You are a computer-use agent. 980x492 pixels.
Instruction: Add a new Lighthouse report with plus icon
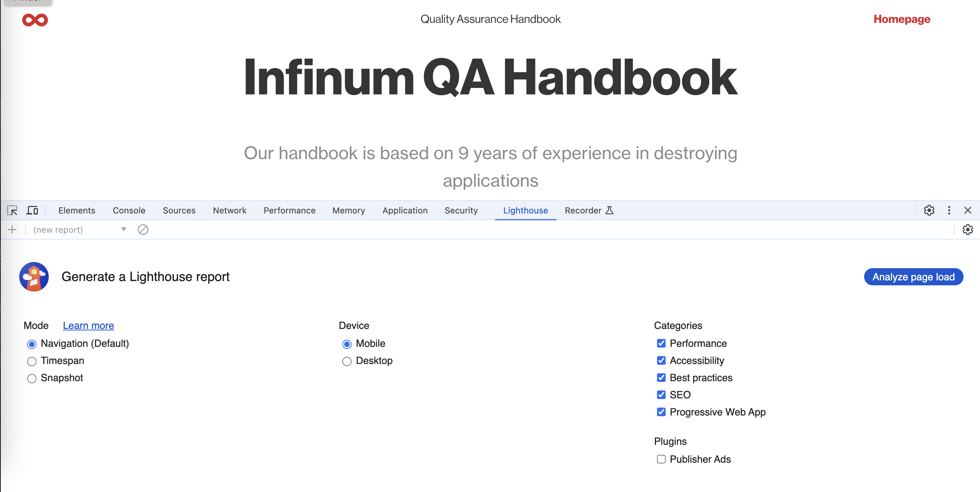12,230
